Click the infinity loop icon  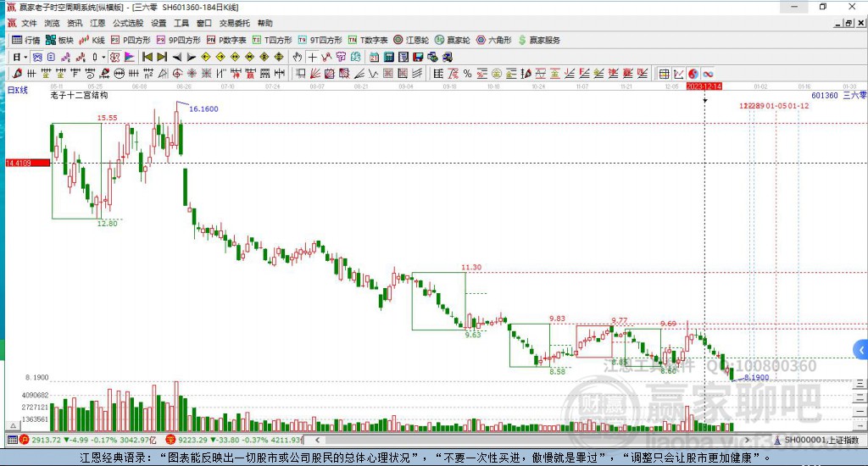pyautogui.click(x=708, y=74)
